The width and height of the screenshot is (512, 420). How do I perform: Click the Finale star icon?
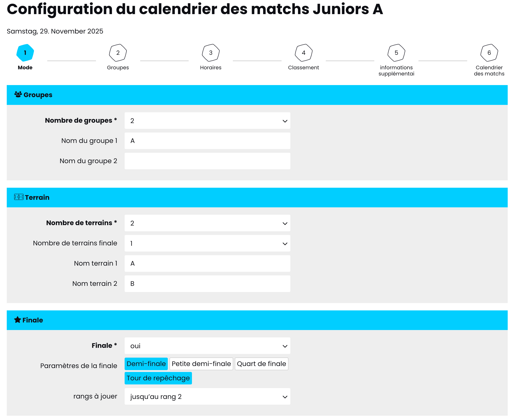pyautogui.click(x=17, y=320)
